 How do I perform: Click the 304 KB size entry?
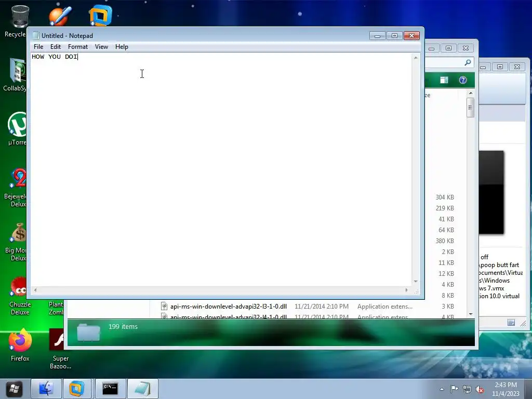coord(445,197)
